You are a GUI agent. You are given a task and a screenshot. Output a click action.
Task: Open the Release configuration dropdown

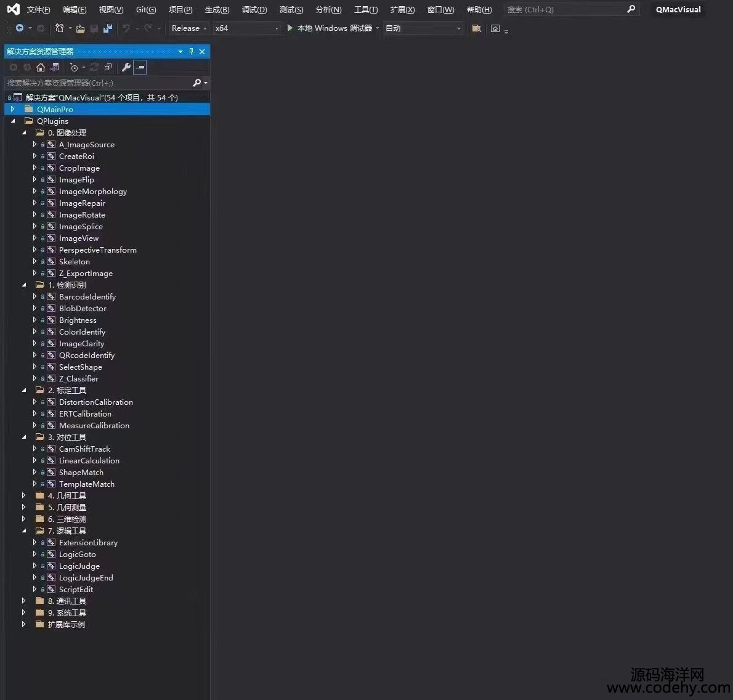(x=189, y=28)
